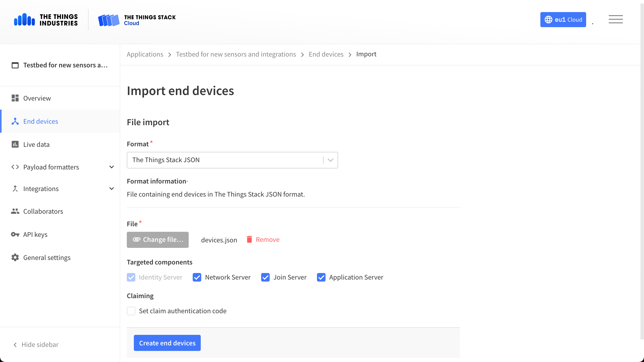Uncheck the Application Server checkbox
The height and width of the screenshot is (362, 644).
[x=321, y=277]
